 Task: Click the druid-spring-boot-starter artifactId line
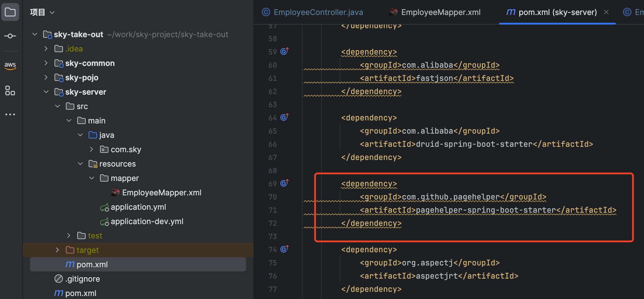tap(476, 144)
